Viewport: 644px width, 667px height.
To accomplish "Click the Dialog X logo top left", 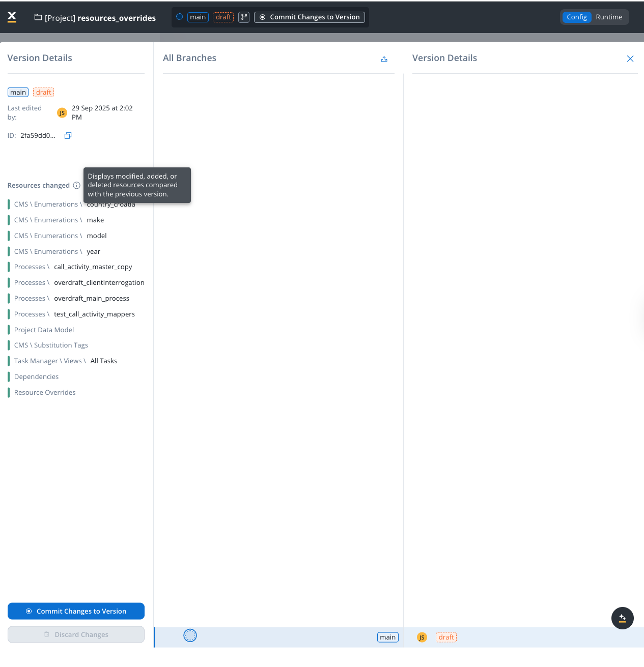I will (x=12, y=17).
